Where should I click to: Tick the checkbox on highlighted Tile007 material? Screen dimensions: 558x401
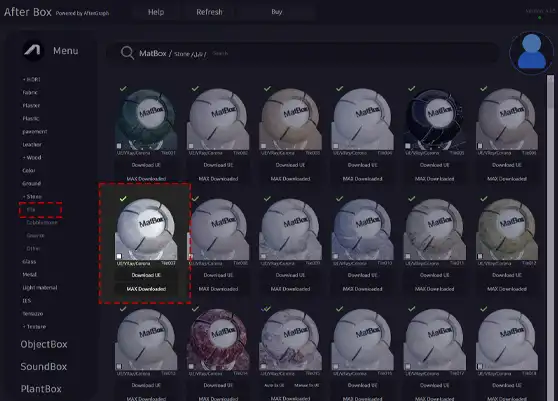119,256
